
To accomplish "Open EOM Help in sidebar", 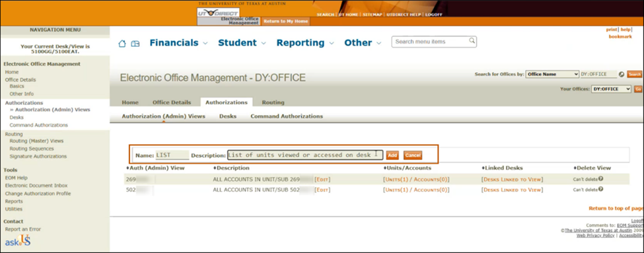I will click(17, 178).
